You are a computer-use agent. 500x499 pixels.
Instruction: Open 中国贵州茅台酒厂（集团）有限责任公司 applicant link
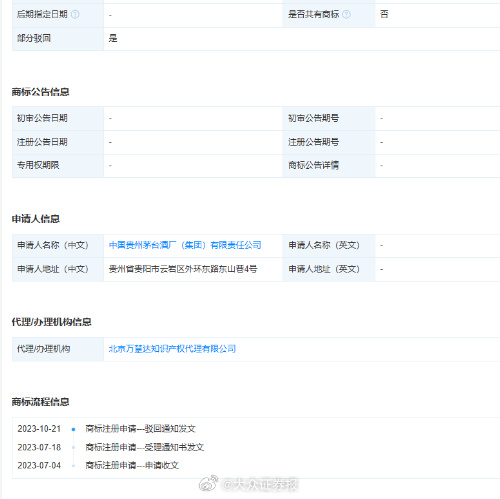pyautogui.click(x=185, y=245)
